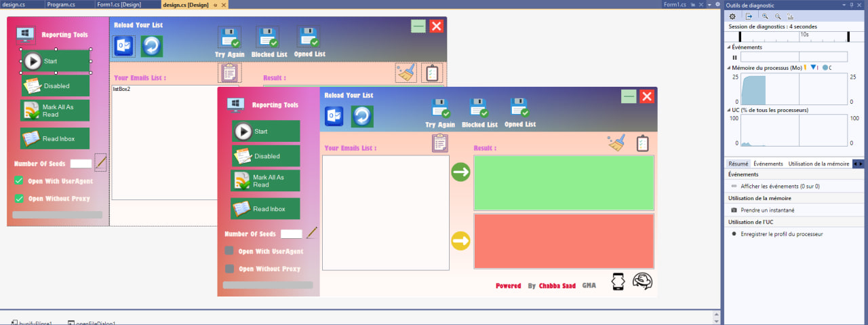Select Mark All As Read button in designer form
868x325 pixels.
pos(55,111)
